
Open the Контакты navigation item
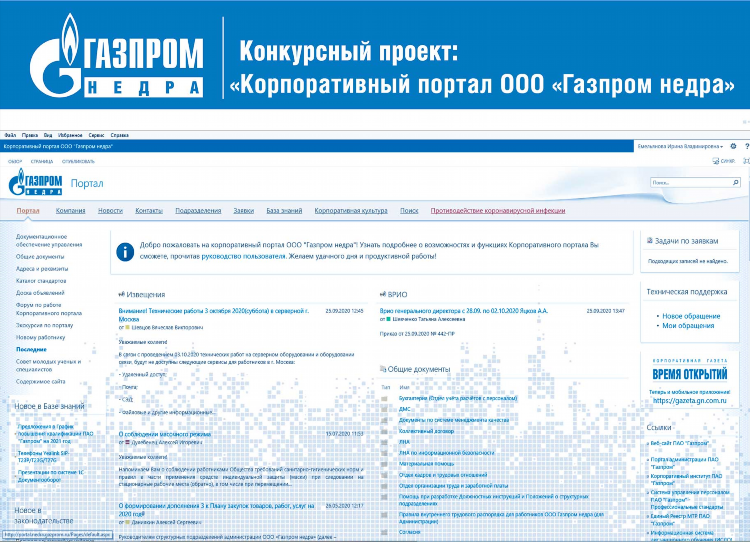pos(149,210)
